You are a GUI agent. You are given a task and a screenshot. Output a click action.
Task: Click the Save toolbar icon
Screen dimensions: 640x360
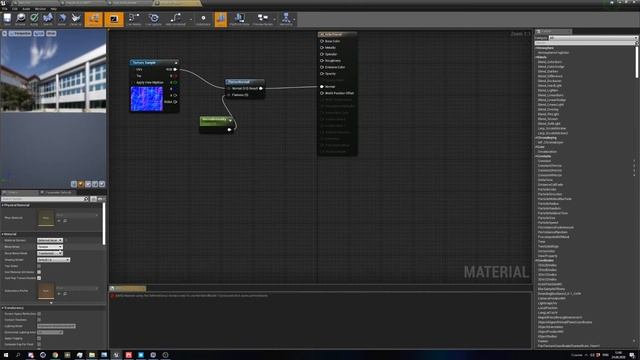7,19
